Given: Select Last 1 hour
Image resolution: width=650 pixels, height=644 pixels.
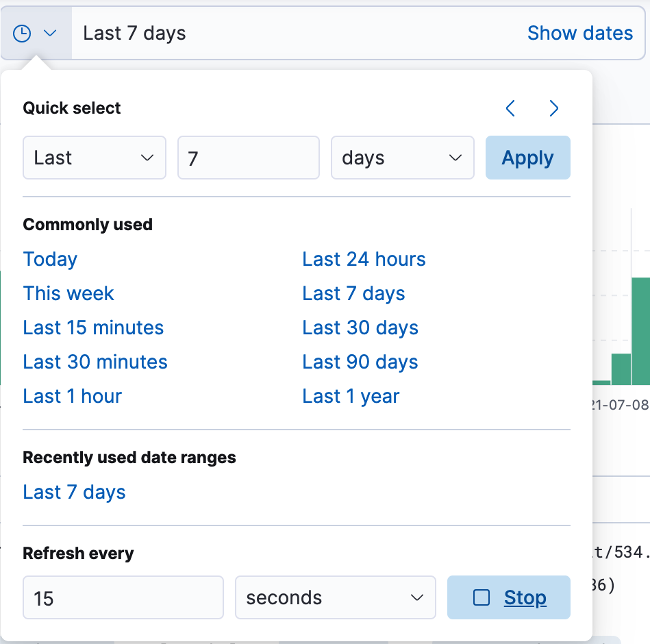Looking at the screenshot, I should [73, 397].
